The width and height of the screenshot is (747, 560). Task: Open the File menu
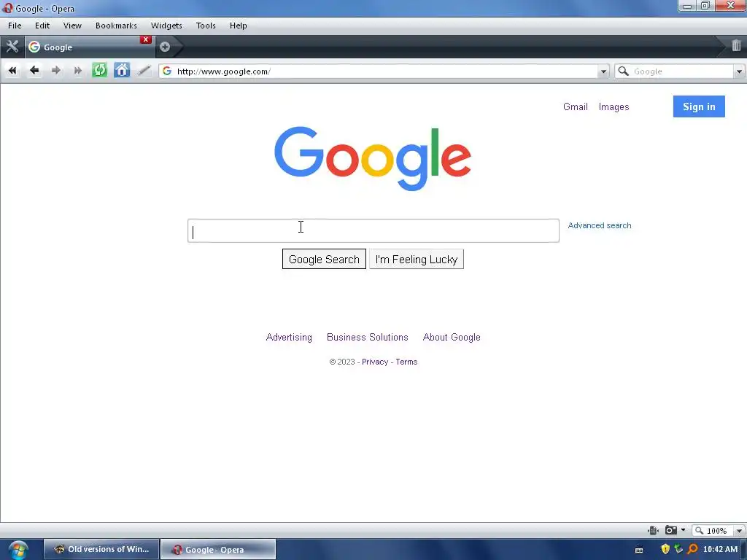(15, 26)
